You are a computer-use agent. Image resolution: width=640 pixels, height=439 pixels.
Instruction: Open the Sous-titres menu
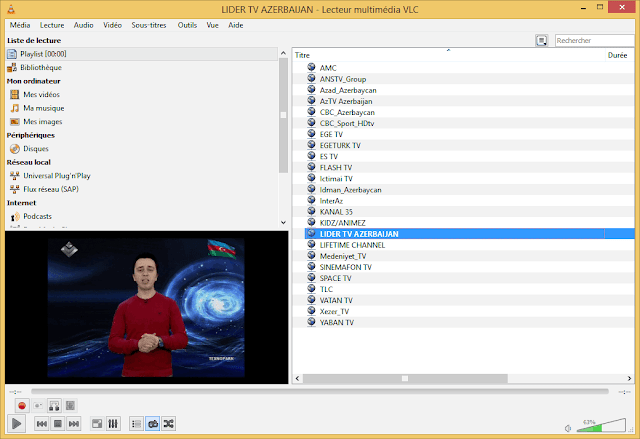point(149,25)
